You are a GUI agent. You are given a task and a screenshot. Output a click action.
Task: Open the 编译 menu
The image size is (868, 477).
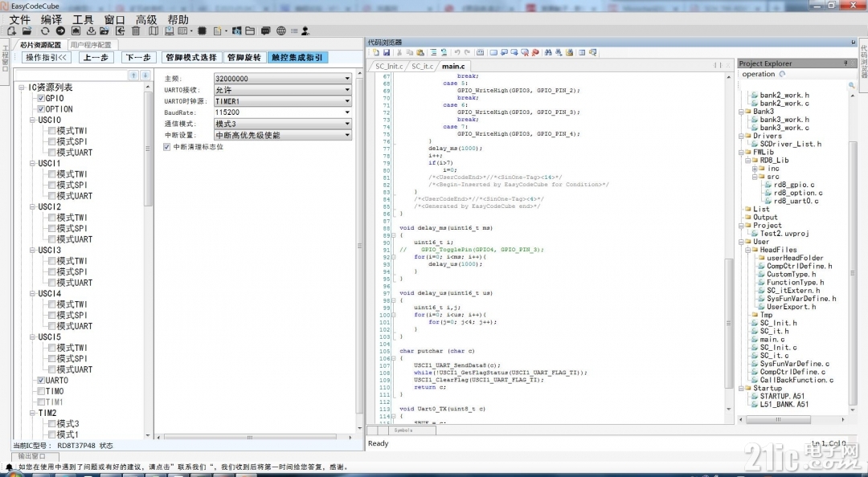click(51, 19)
